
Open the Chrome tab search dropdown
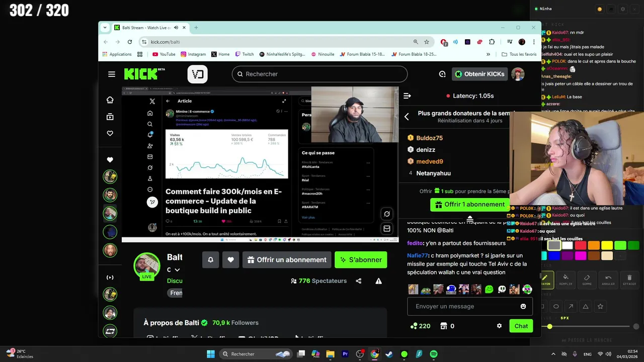tap(105, 28)
